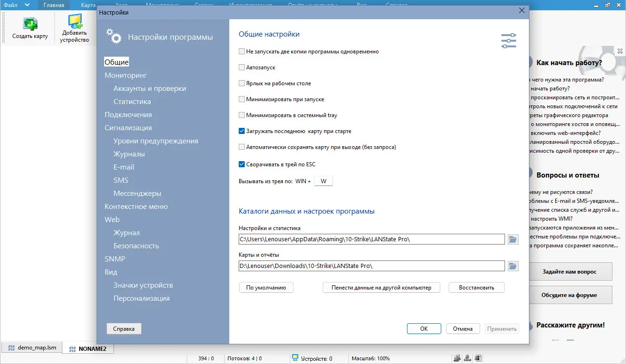Viewport: 626px width, 364px height.
Task: Enable 'Минимизировать при запуске'
Action: 242,99
